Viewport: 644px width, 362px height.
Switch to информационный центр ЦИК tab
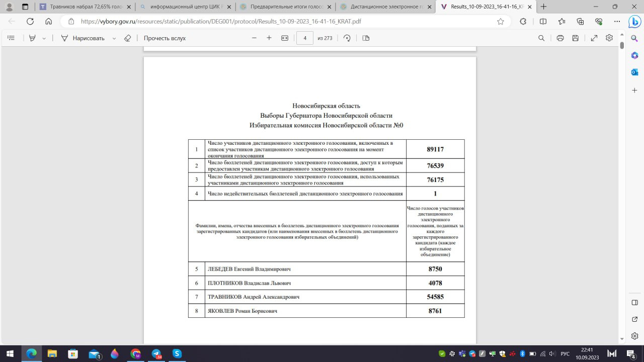(186, 7)
